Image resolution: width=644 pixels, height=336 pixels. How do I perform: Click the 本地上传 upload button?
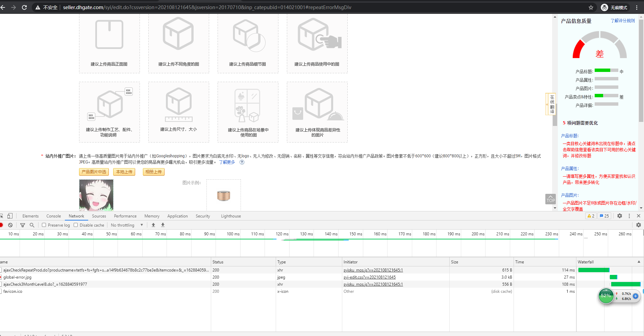[124, 172]
